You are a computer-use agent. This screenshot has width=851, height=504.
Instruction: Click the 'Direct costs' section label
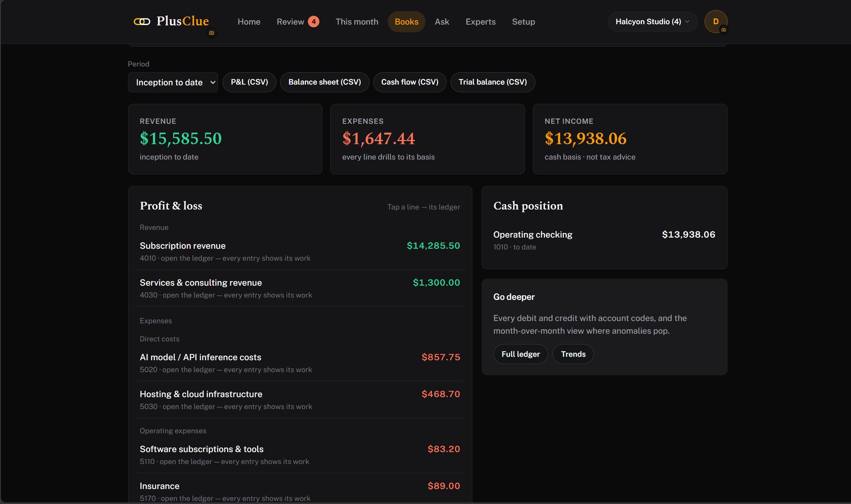(160, 339)
